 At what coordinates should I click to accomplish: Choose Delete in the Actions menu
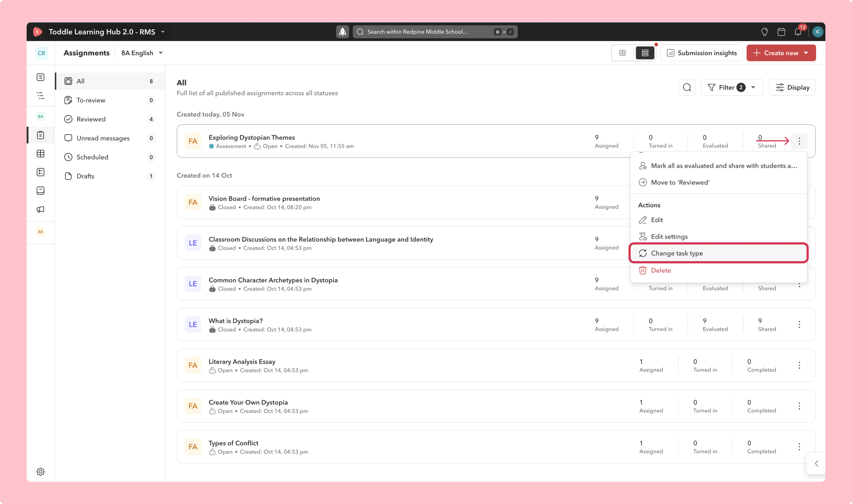tap(718, 270)
